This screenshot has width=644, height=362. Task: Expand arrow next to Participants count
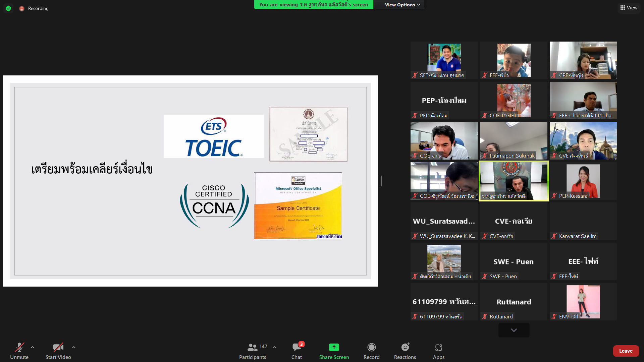click(x=275, y=347)
